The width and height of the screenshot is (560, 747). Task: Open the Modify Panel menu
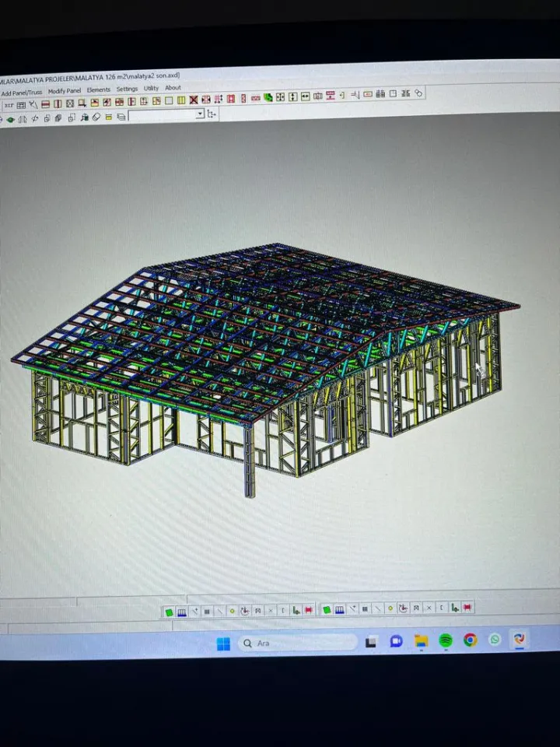[65, 90]
